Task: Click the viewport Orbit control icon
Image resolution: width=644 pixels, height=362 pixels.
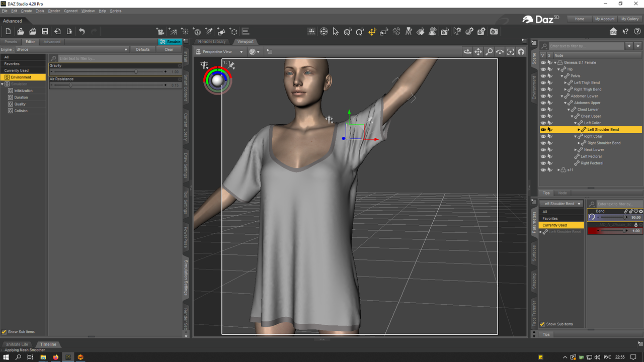Action: (x=467, y=51)
